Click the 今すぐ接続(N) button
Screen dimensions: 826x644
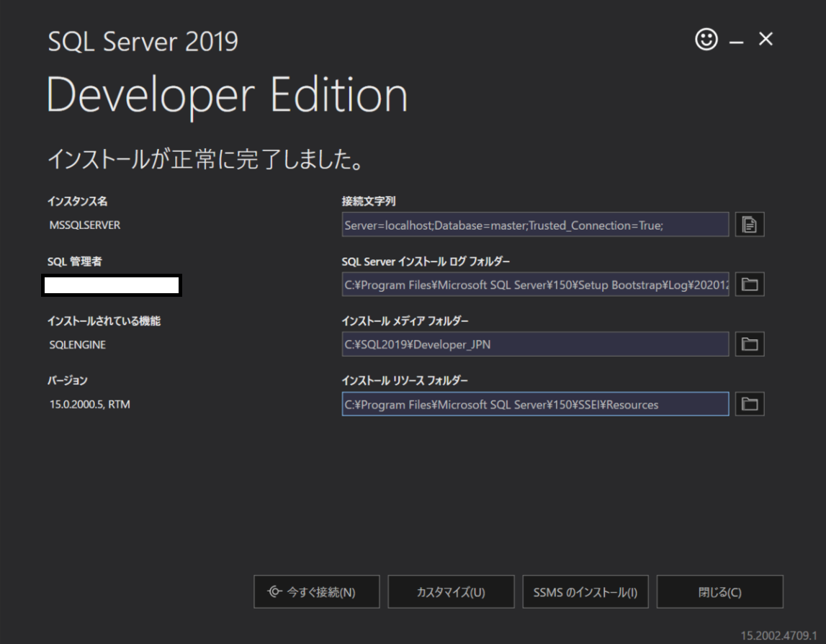pos(317,592)
